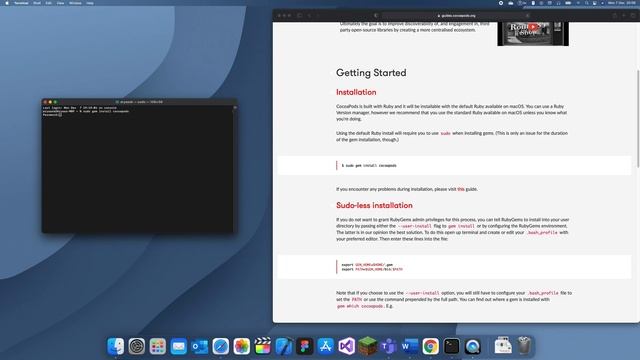Click Safari's Share button
Viewport: 640px width, 360px height.
pyautogui.click(x=614, y=16)
